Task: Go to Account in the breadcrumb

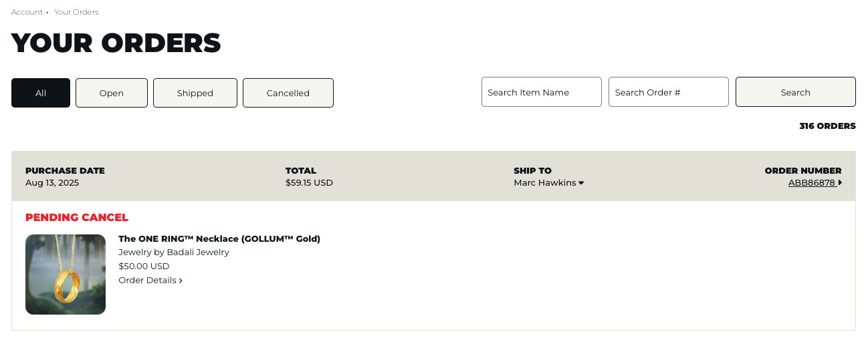Action: click(x=27, y=12)
